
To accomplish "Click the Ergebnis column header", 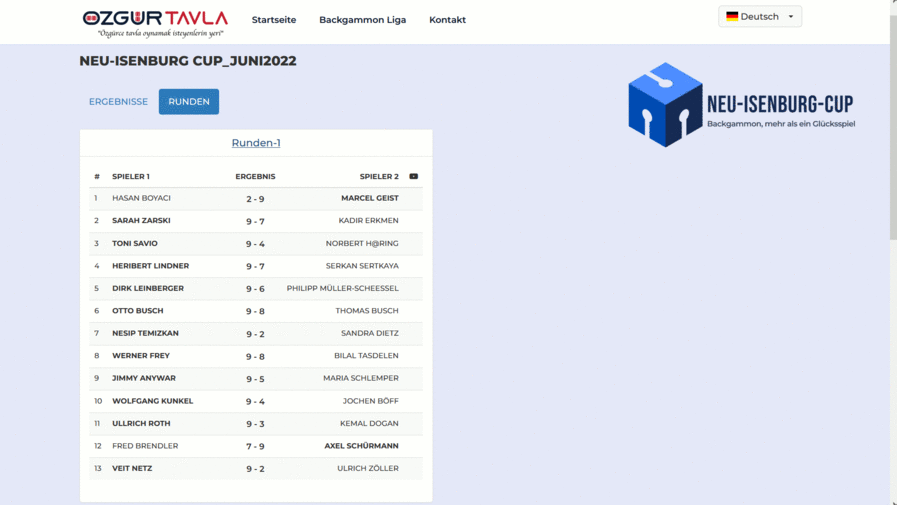I will click(255, 177).
